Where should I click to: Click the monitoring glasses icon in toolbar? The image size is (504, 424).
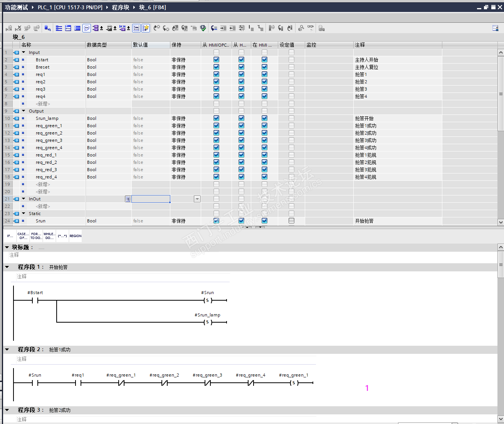(310, 28)
